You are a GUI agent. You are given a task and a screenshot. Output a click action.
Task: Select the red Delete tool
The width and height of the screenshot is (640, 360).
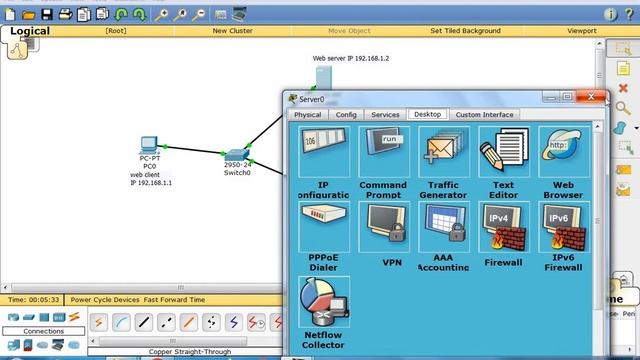[623, 88]
